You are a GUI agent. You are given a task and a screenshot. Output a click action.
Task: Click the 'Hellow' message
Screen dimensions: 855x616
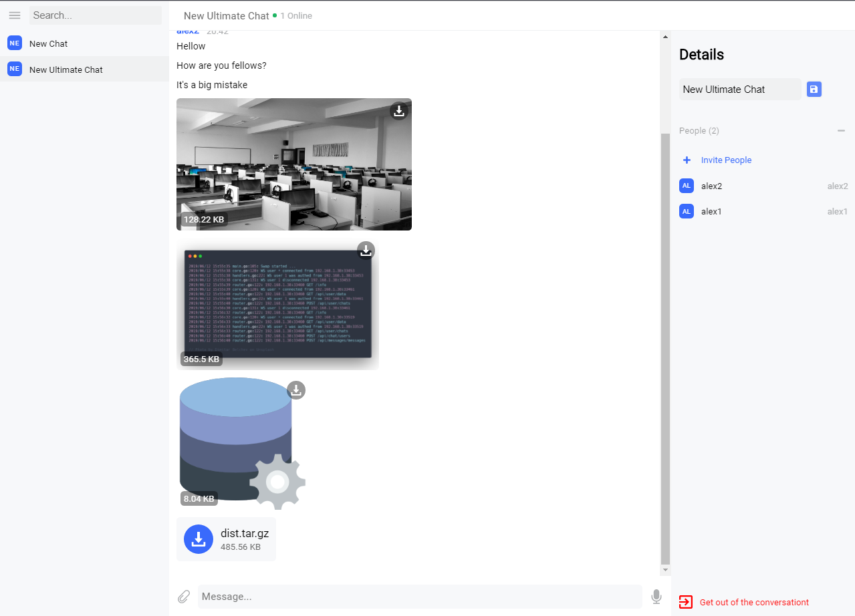[x=191, y=46]
